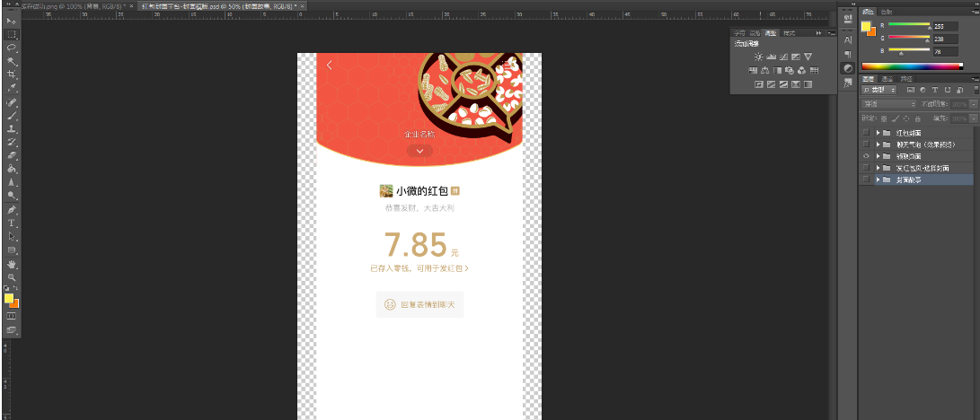Add a Brightness/Contrast adjustment
Screen dimensions: 980x420
(758, 57)
